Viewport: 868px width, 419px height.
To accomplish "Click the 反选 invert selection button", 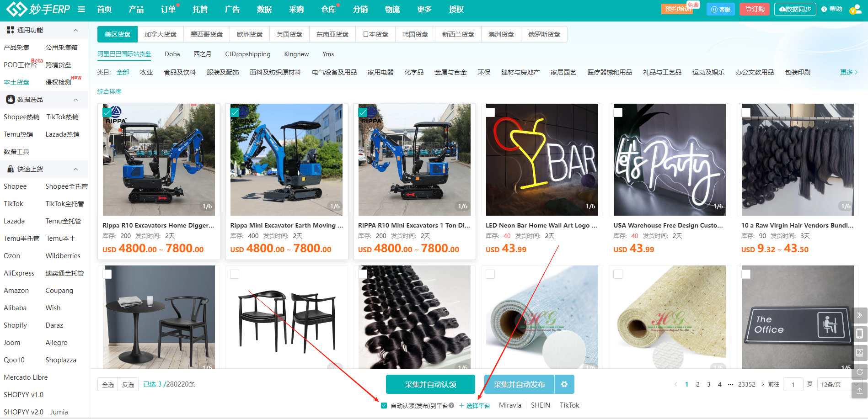I will [x=128, y=384].
